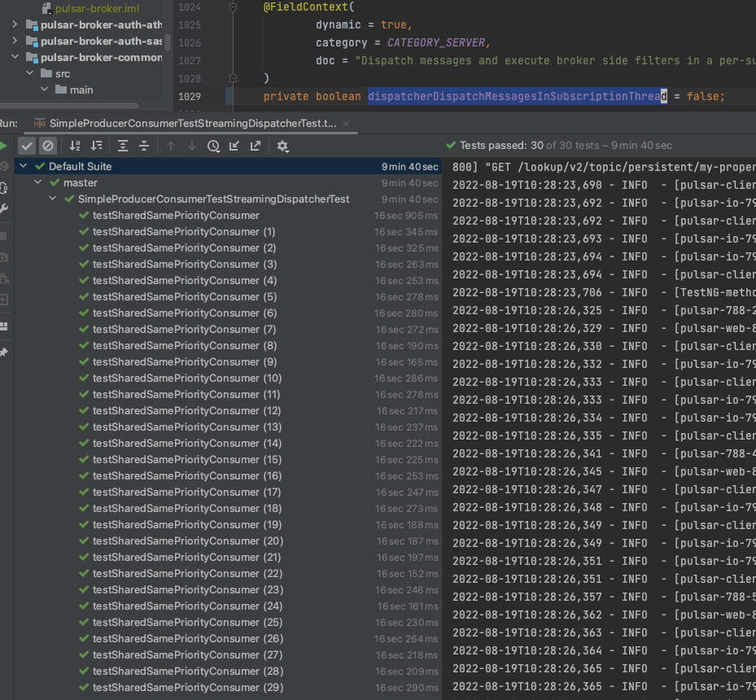The image size is (756, 700).
Task: Click the project tree horizontal scrollbar
Action: click(69, 106)
